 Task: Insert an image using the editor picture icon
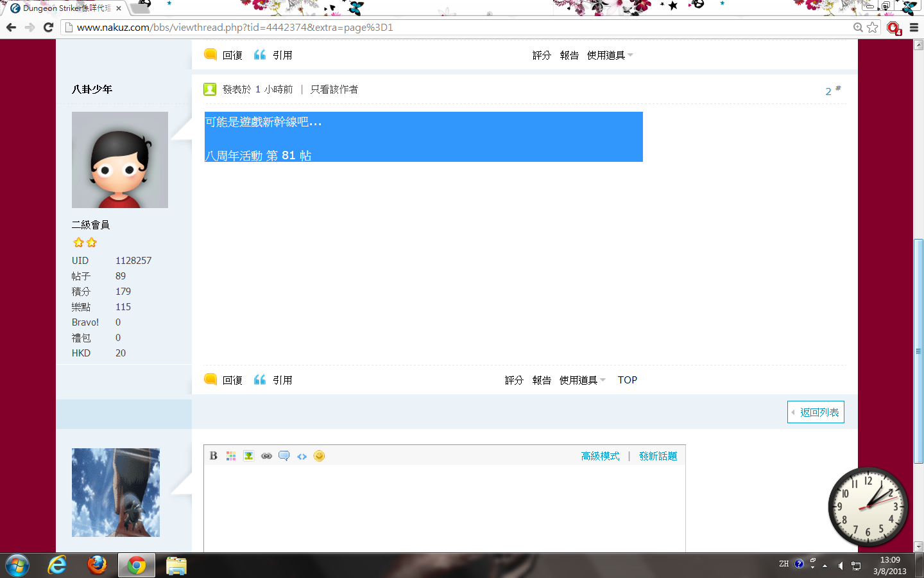click(248, 456)
